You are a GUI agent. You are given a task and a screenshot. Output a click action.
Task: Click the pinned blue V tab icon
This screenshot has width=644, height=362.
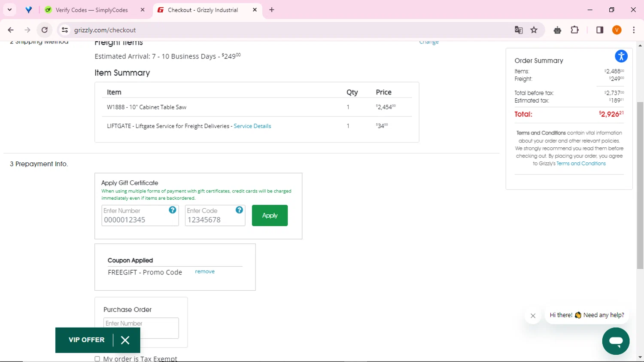28,9
